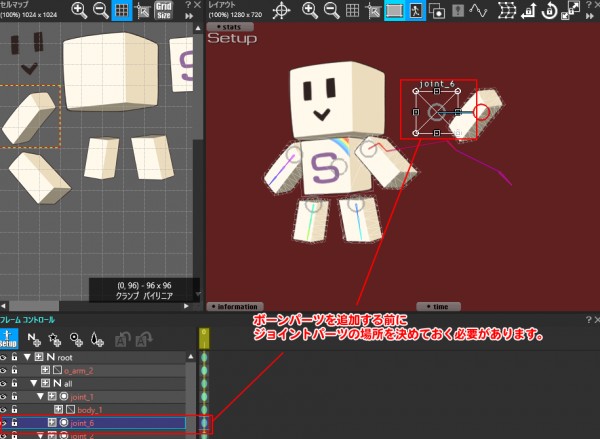Viewport: 600px width, 439px height.
Task: Collapse the root tree node
Action: point(27,357)
